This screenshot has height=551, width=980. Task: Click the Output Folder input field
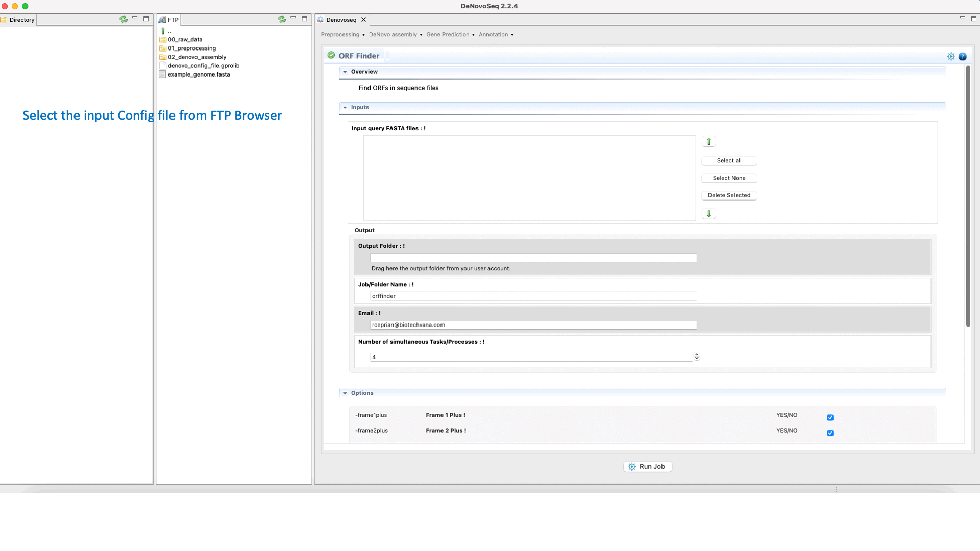pos(533,258)
